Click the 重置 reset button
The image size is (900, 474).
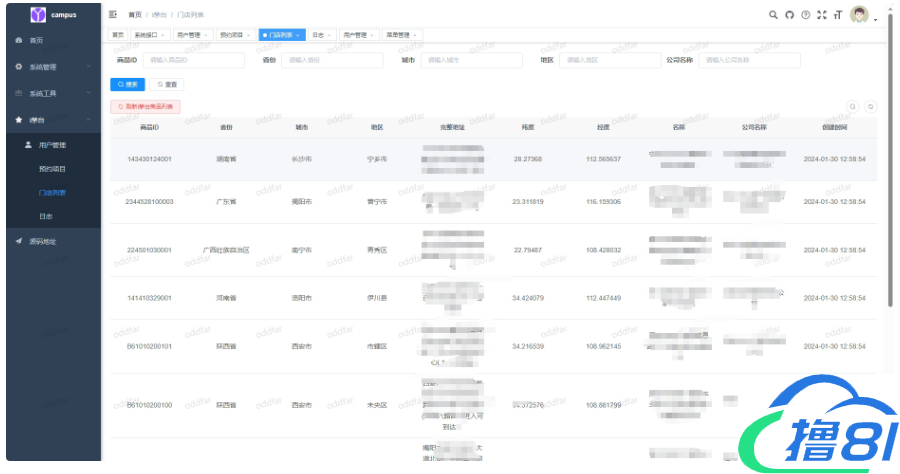click(168, 85)
